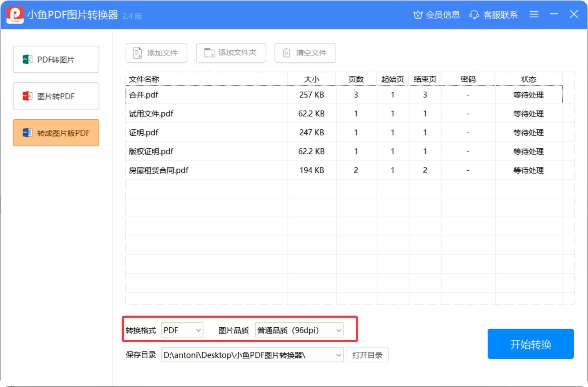
Task: Switch to 图片转PDF mode
Action: pos(56,96)
